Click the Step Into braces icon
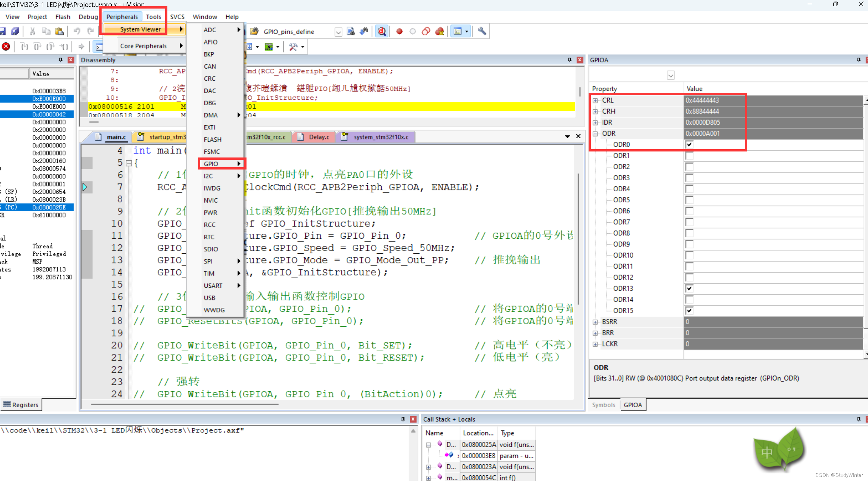The image size is (868, 481). point(24,46)
